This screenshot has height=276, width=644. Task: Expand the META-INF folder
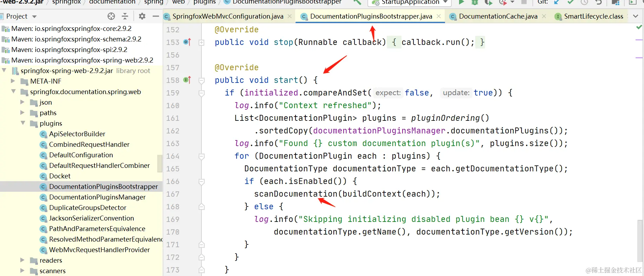point(13,81)
